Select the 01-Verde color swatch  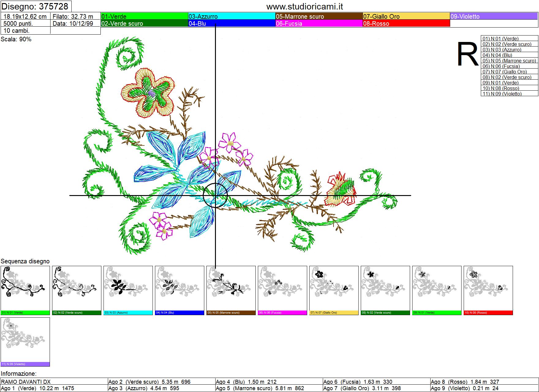click(x=145, y=16)
